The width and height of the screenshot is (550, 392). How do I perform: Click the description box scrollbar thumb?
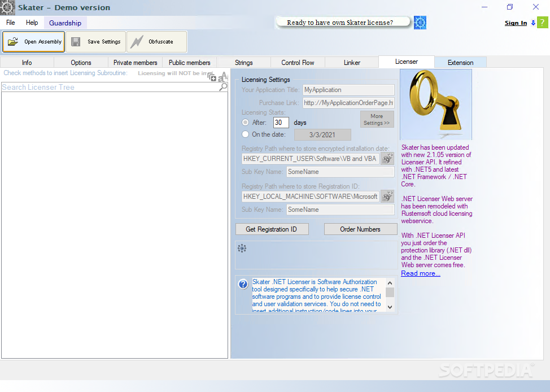pos(390,292)
